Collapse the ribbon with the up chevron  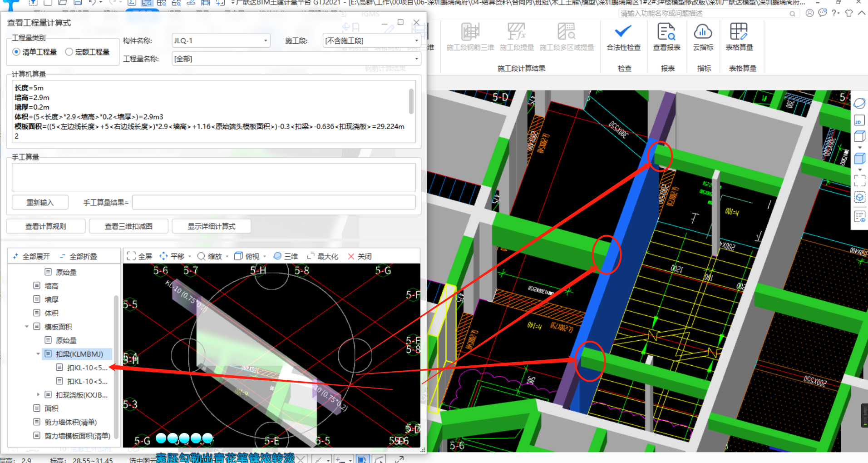click(x=861, y=13)
